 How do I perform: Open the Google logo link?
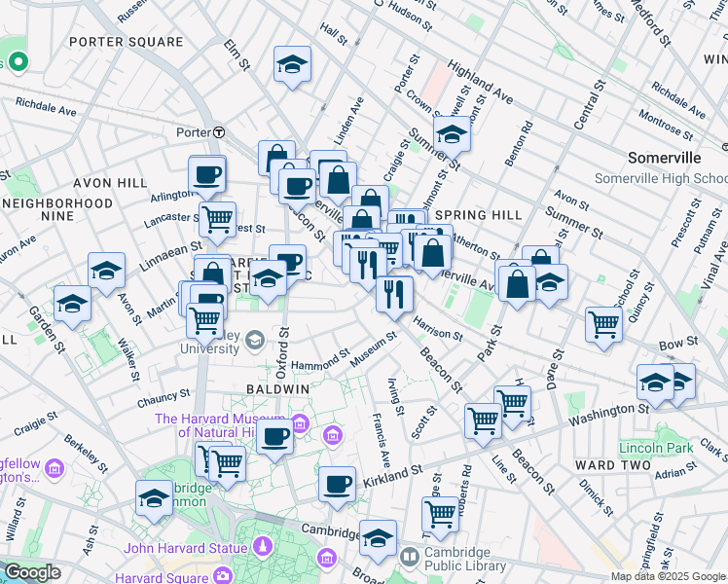coord(32,572)
